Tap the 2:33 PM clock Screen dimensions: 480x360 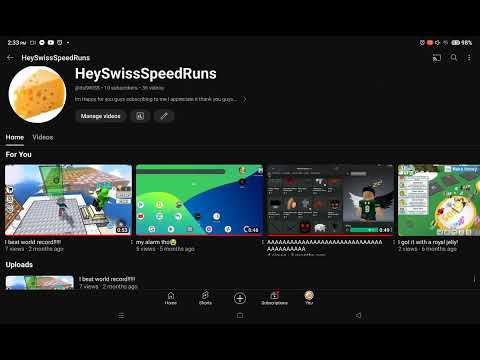[x=17, y=43]
